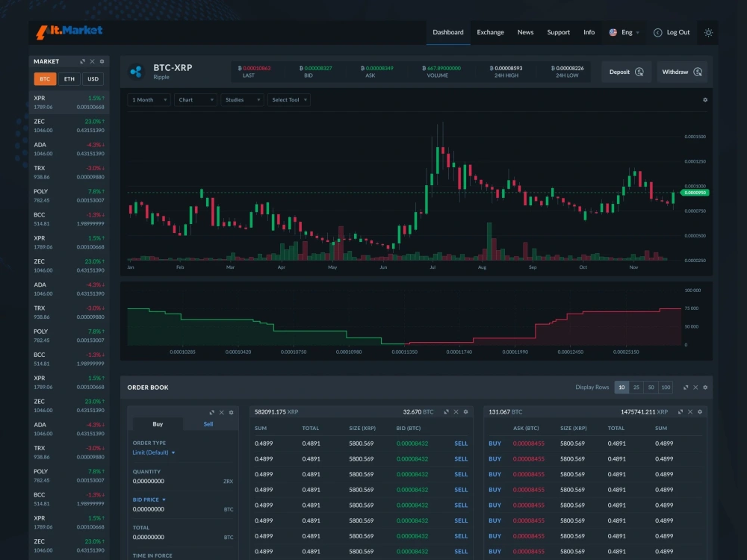Click the Deposit button

tap(626, 72)
